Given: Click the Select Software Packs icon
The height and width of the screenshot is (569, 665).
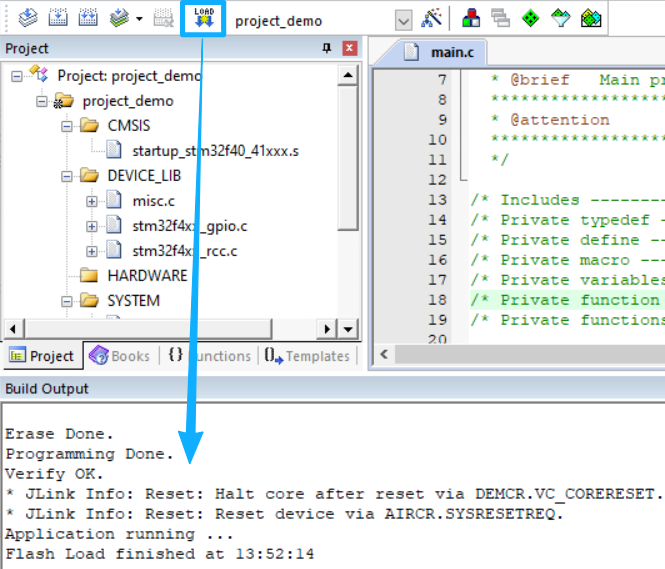Looking at the screenshot, I should pos(561,19).
